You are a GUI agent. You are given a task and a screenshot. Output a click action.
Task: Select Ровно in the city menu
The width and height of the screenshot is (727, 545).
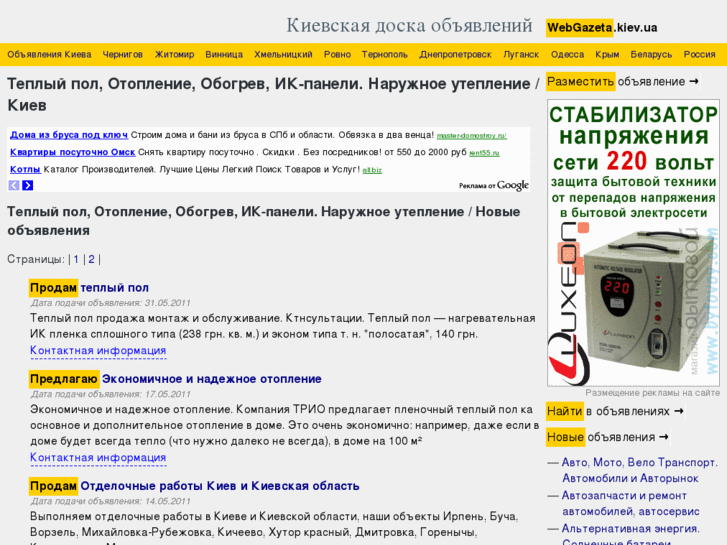pos(337,54)
